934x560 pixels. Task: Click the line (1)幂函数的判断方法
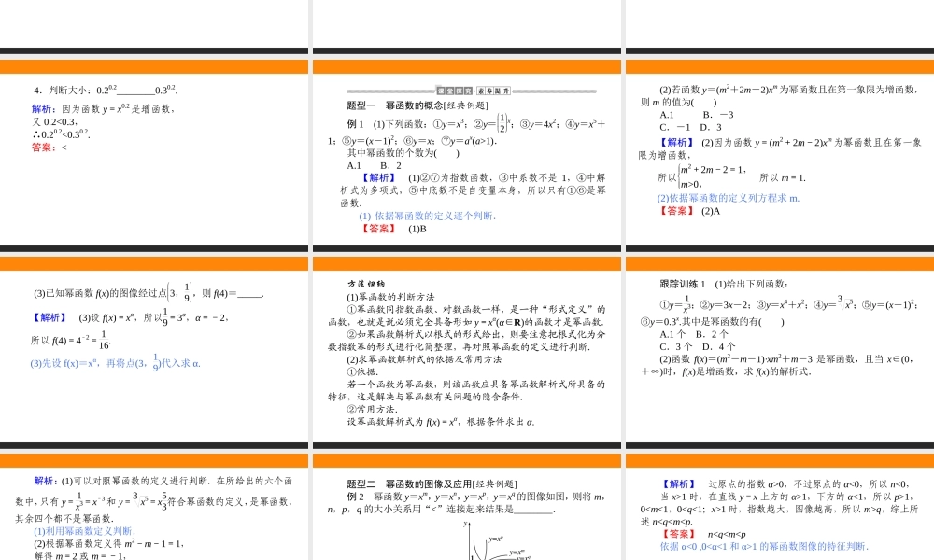(390, 297)
